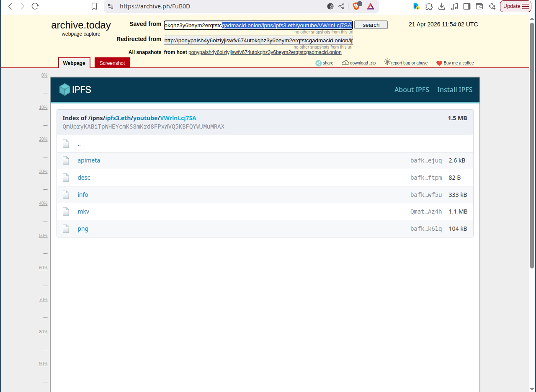This screenshot has width=536, height=392.
Task: Click the bafk…ftpm hash link
Action: click(x=426, y=178)
